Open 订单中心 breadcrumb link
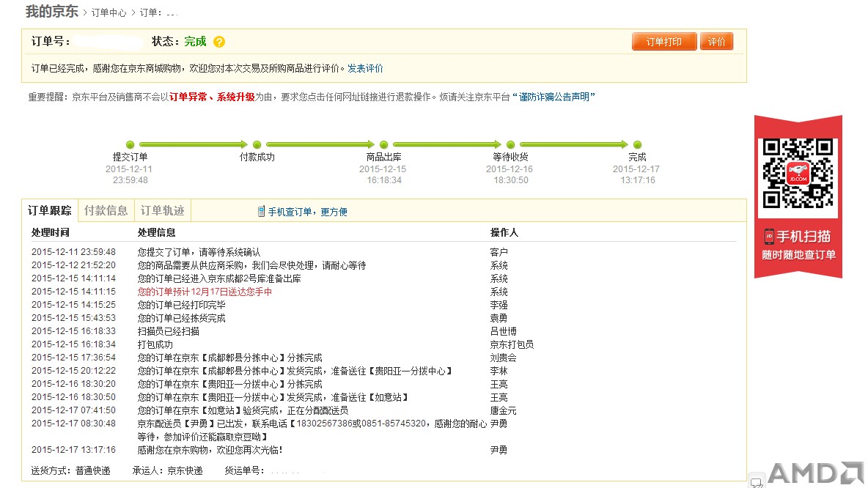Screen dimensions: 868x488 [108, 12]
